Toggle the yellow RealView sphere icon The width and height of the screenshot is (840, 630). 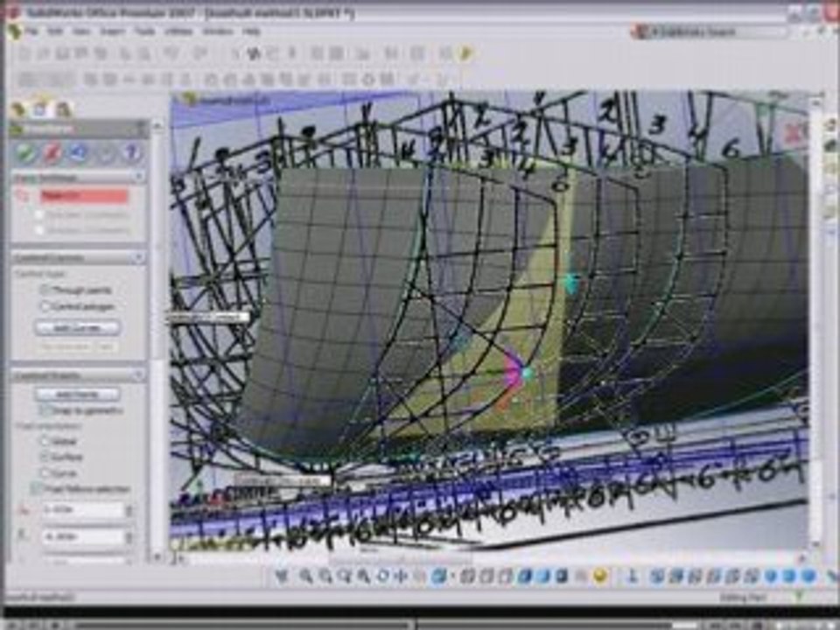(600, 577)
